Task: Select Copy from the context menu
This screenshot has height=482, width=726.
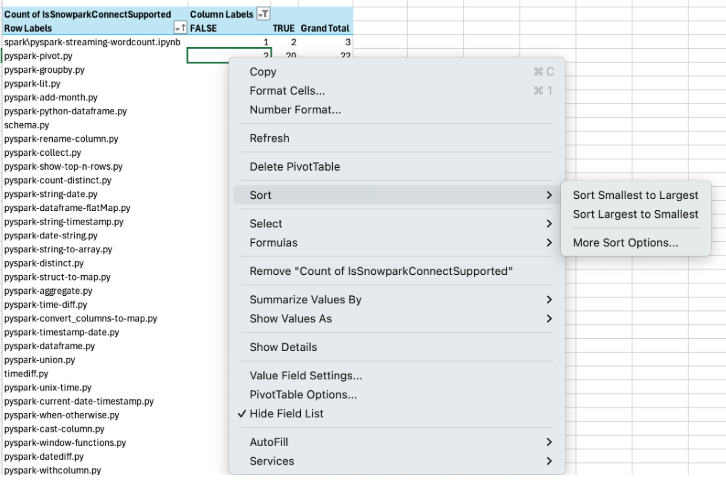Action: [263, 72]
